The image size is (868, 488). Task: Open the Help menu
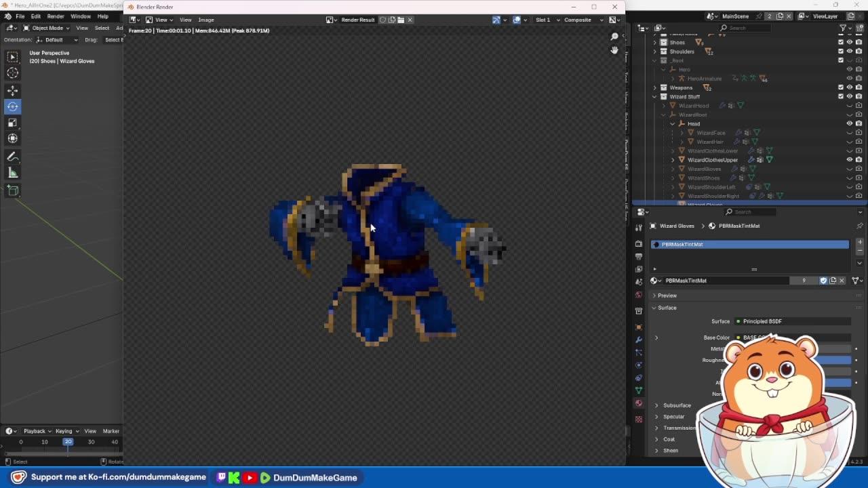(103, 16)
